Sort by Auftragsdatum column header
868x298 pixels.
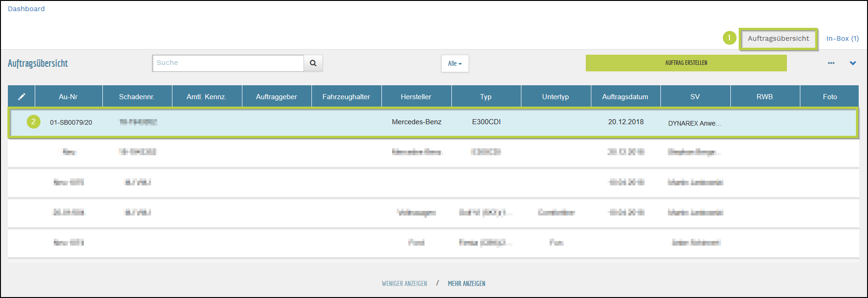625,96
